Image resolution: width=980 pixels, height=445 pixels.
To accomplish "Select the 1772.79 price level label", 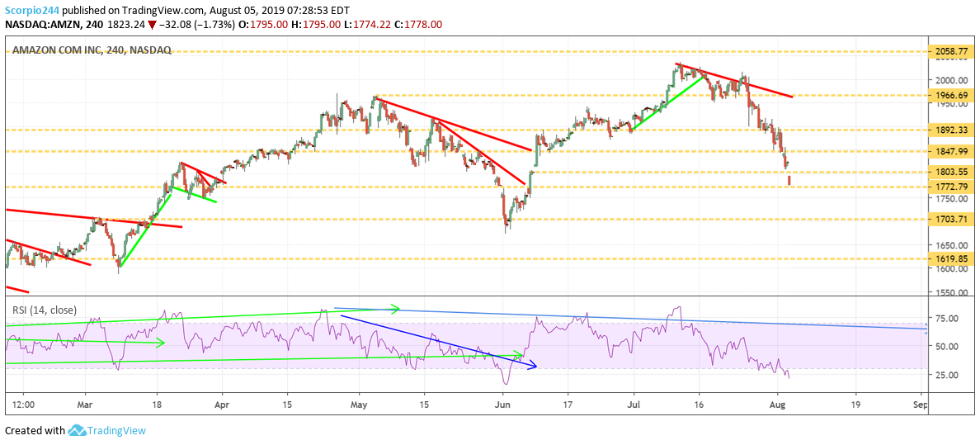I will [x=949, y=187].
